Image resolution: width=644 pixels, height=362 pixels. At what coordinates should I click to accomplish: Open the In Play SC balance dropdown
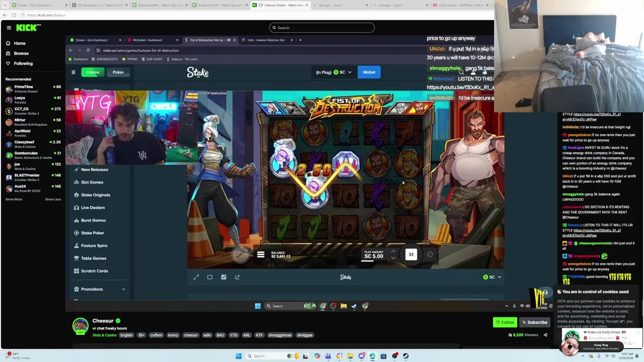tap(334, 72)
